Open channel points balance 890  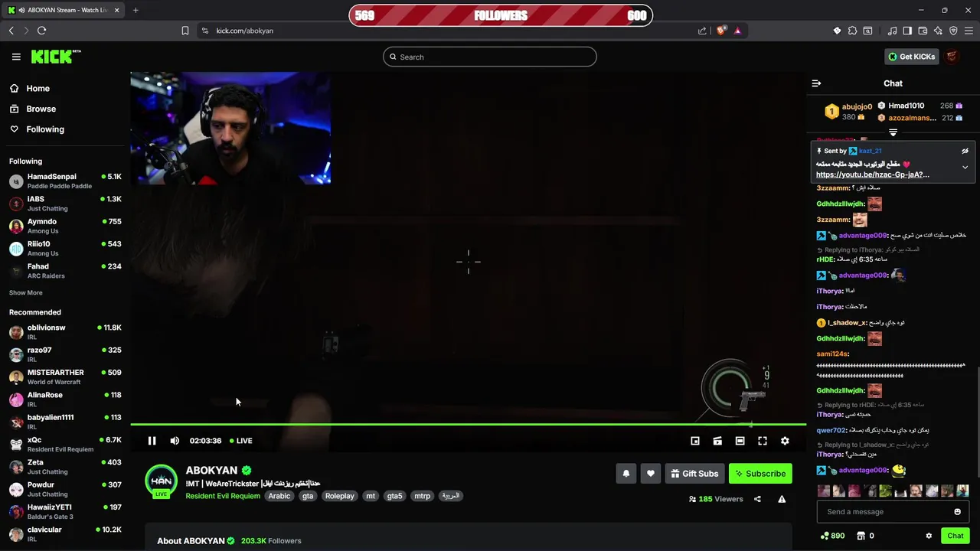[832, 536]
